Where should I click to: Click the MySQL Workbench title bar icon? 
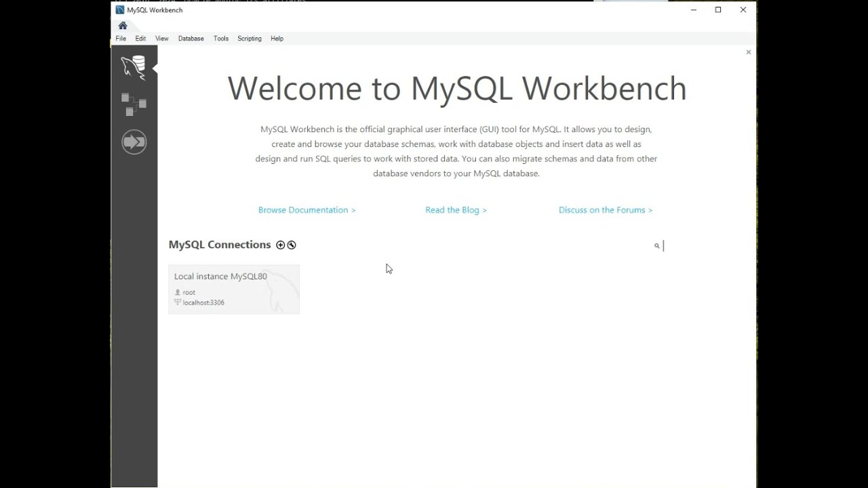coord(120,10)
